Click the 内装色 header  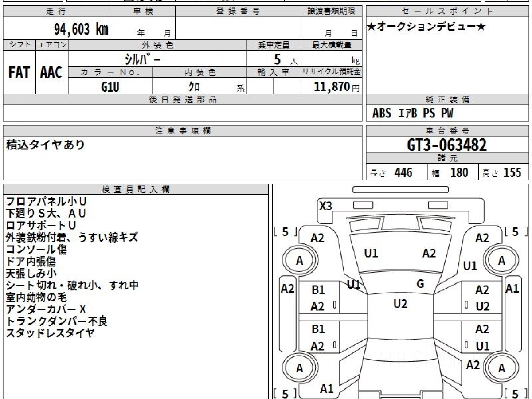pyautogui.click(x=200, y=72)
